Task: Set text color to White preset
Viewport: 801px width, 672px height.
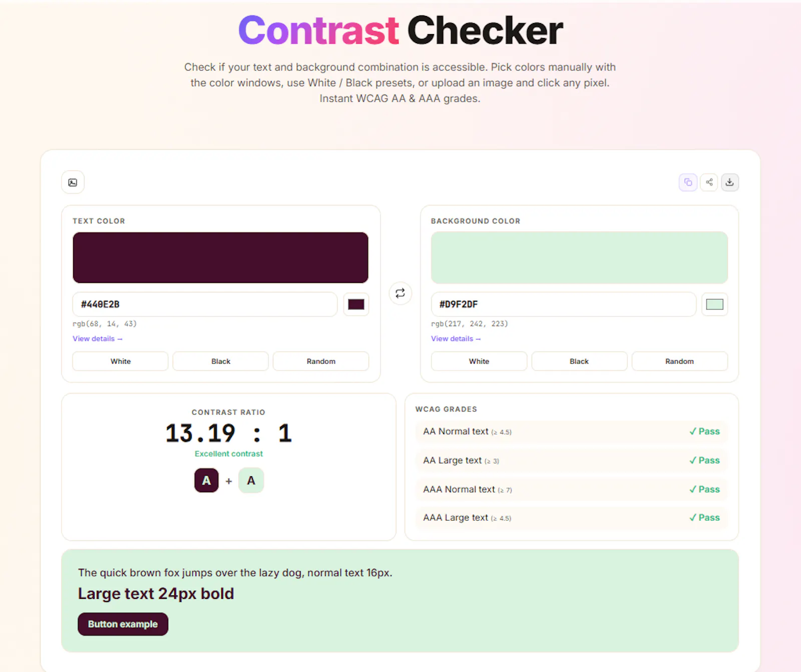Action: point(120,361)
